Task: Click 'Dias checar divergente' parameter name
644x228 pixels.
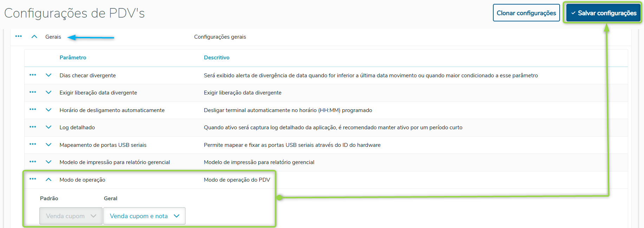Action: 87,76
